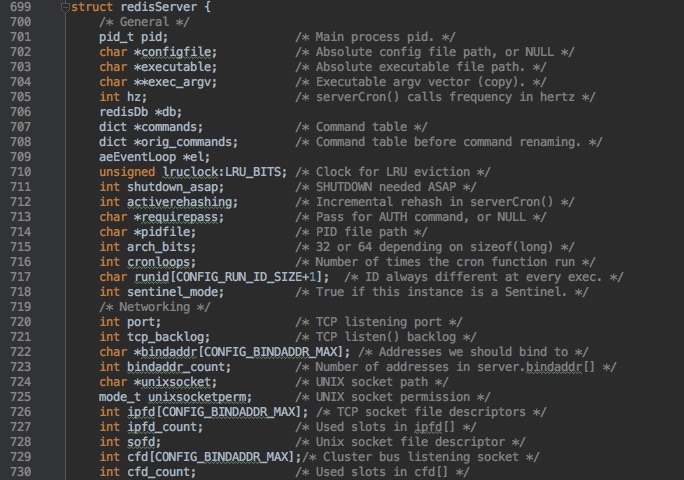
Task: Click line number 730 in gutter
Action: [x=21, y=472]
